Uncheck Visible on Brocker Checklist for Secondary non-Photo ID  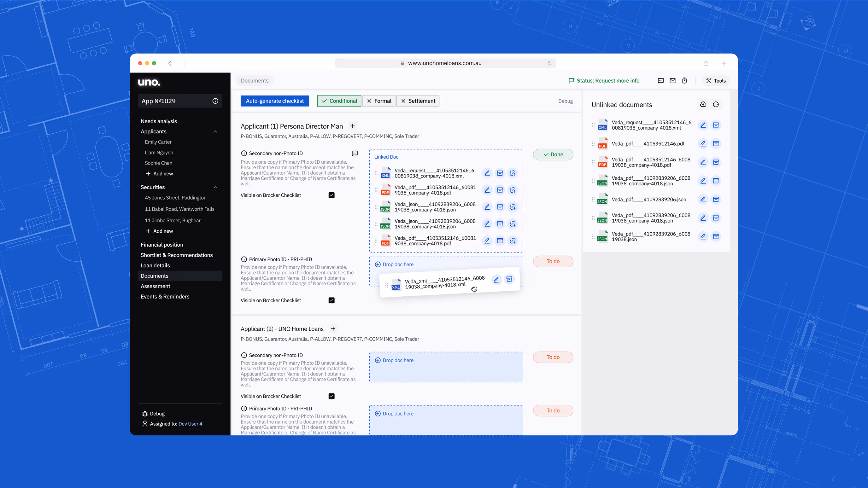331,195
